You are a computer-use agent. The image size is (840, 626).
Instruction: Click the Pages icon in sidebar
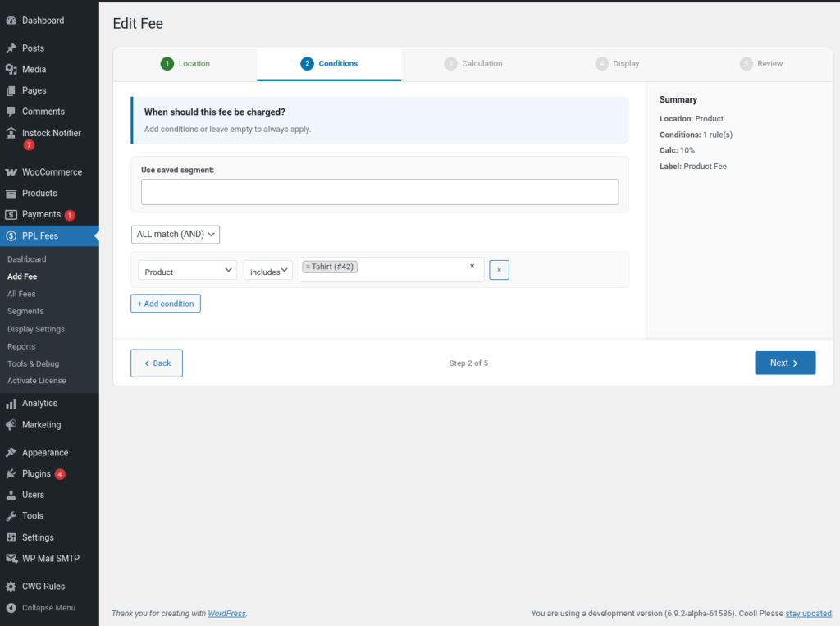click(11, 90)
